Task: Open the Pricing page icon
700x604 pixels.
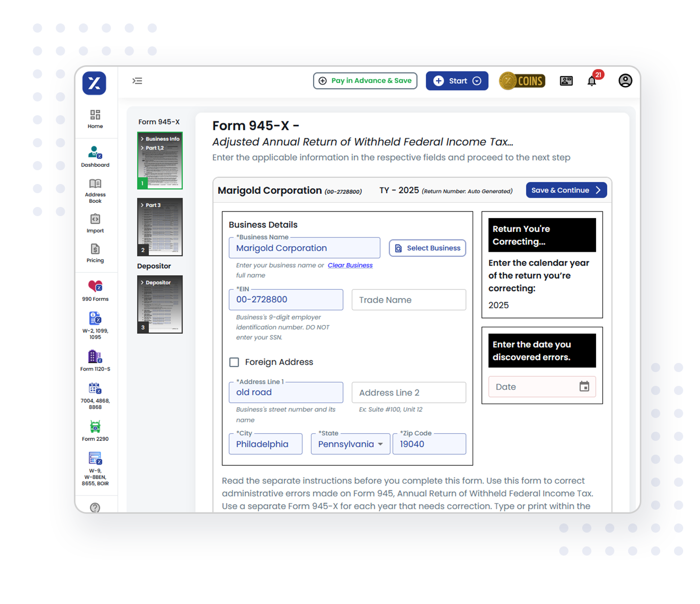Action: (x=95, y=253)
